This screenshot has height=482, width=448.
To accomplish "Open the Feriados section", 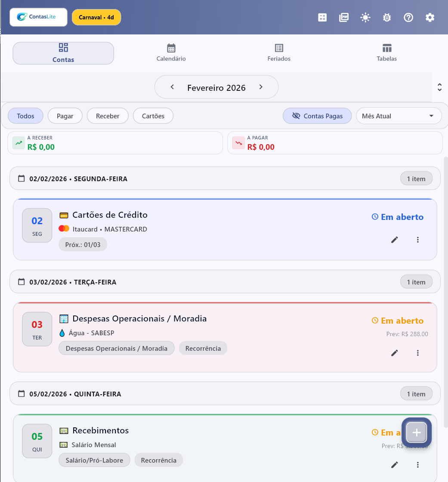I will [x=279, y=52].
